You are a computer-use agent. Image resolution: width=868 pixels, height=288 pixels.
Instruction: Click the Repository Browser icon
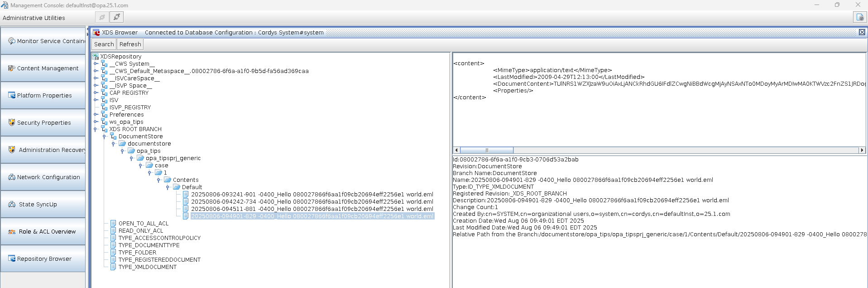tap(12, 259)
